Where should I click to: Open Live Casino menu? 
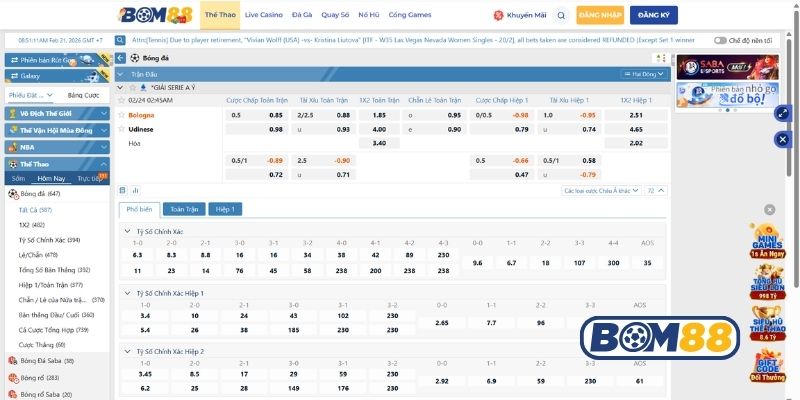(264, 15)
